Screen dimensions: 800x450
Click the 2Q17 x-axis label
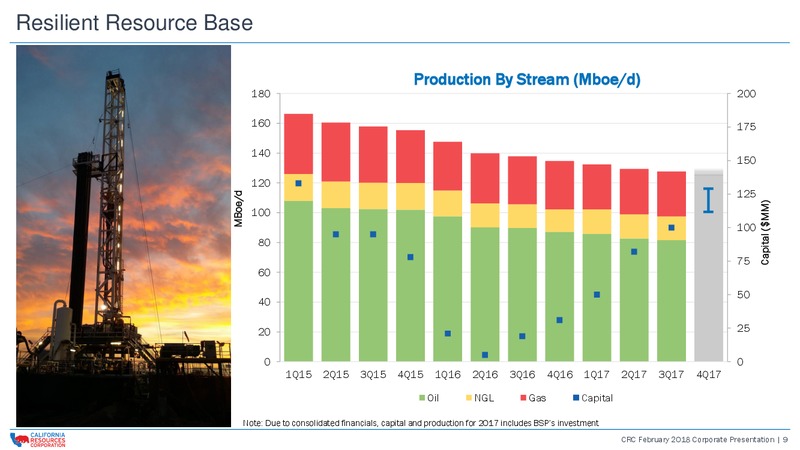pyautogui.click(x=634, y=374)
